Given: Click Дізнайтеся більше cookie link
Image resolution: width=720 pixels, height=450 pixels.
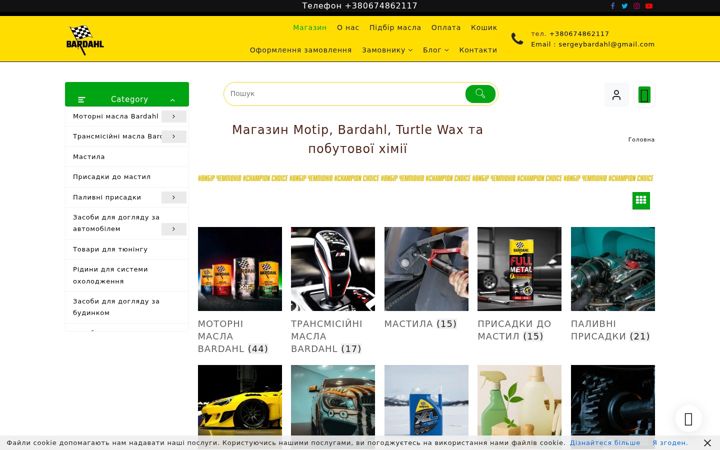Looking at the screenshot, I should 605,443.
